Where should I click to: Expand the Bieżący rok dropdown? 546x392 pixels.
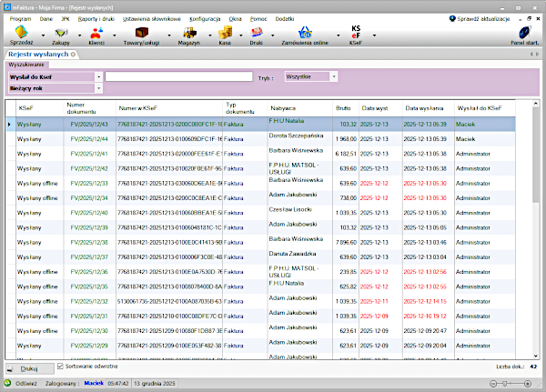tap(98, 89)
